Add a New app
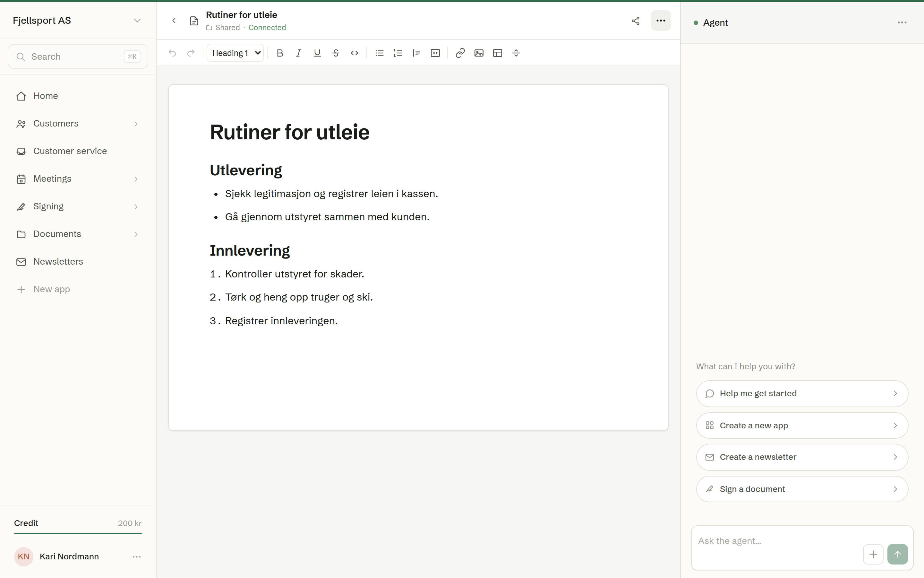The height and width of the screenshot is (578, 924). pyautogui.click(x=78, y=289)
